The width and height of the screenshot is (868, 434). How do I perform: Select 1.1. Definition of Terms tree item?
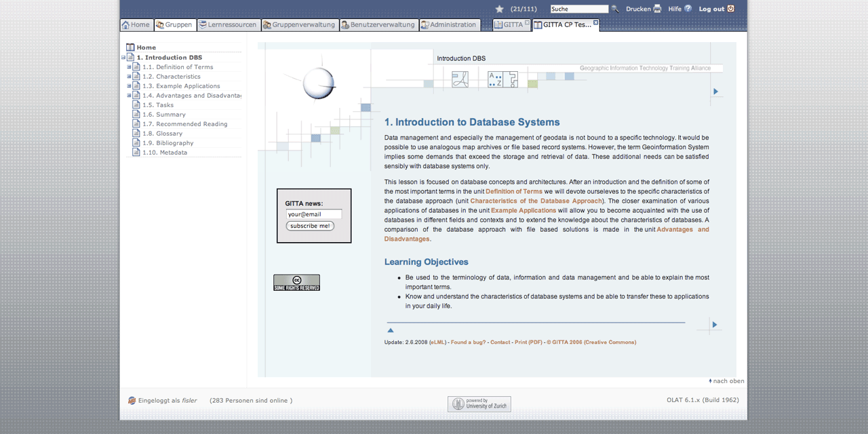(178, 67)
